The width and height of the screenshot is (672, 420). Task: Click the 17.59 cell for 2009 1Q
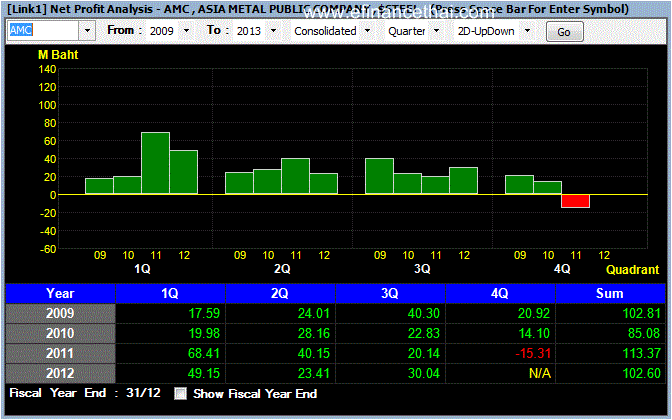coord(170,314)
